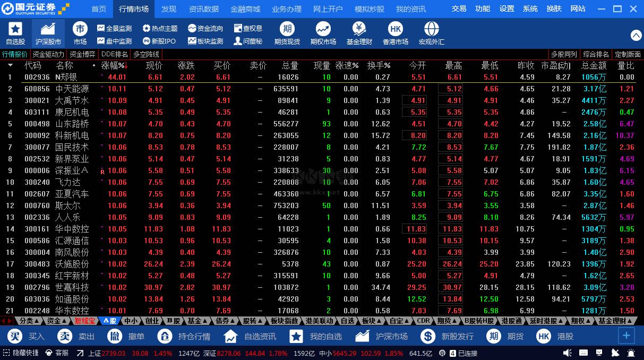Select the 深振业A stock row

pyautogui.click(x=322, y=170)
